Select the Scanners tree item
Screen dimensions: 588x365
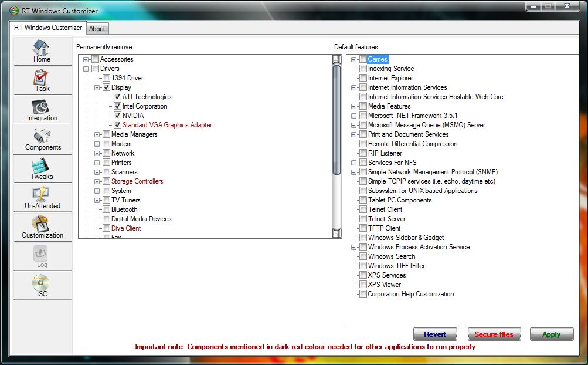pyautogui.click(x=124, y=171)
